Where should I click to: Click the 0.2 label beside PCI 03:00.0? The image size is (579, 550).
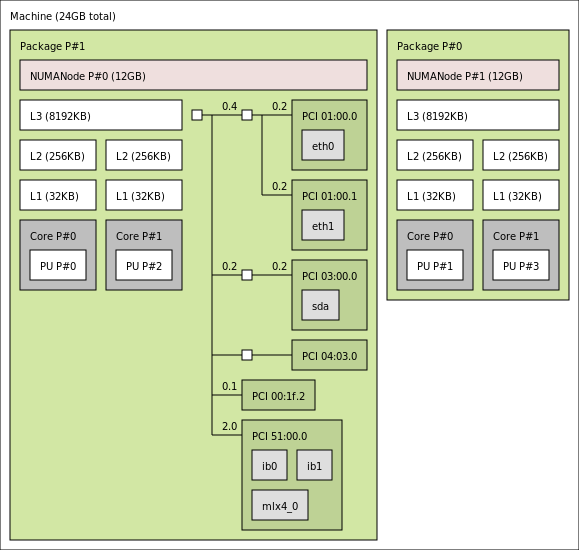pyautogui.click(x=280, y=266)
